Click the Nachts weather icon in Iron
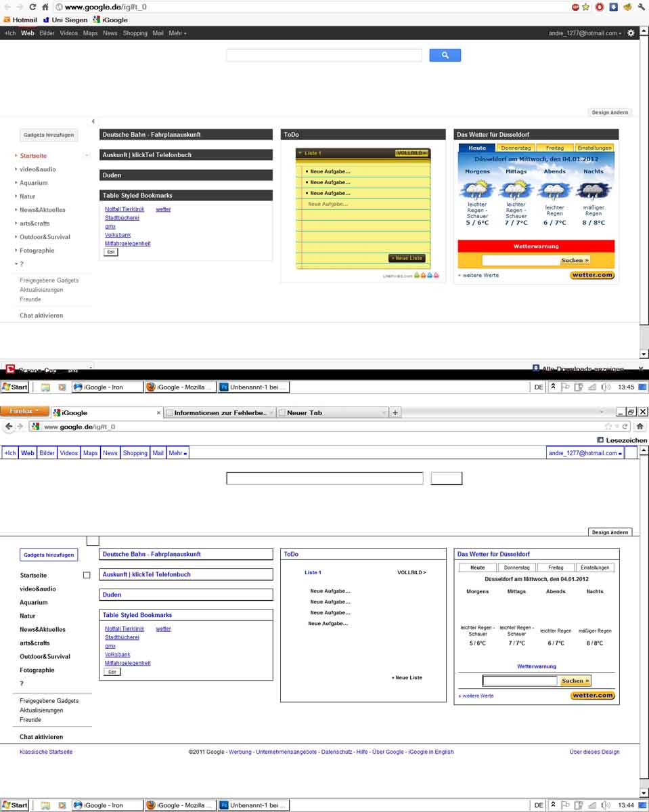Viewport: 649px width, 812px height. 593,190
